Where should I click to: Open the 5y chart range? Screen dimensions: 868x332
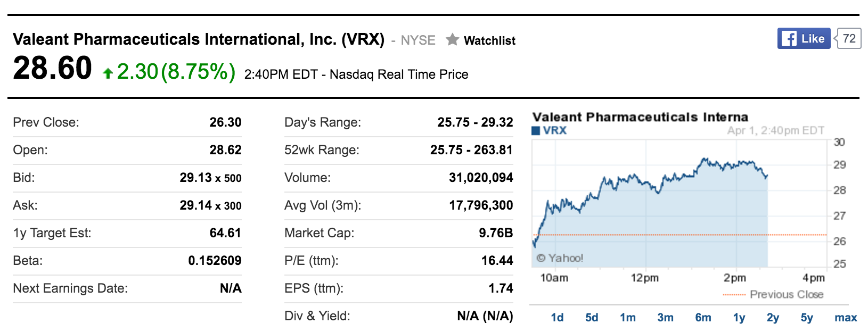coord(807,318)
